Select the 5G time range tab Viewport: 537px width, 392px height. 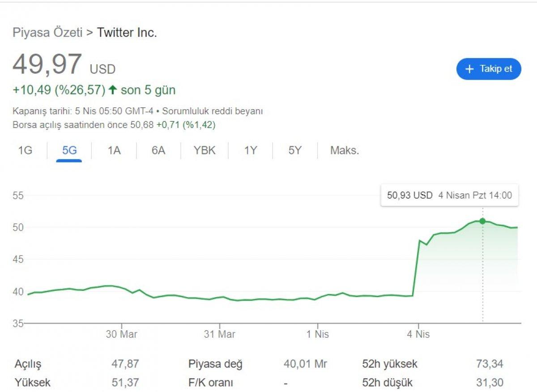coord(69,150)
